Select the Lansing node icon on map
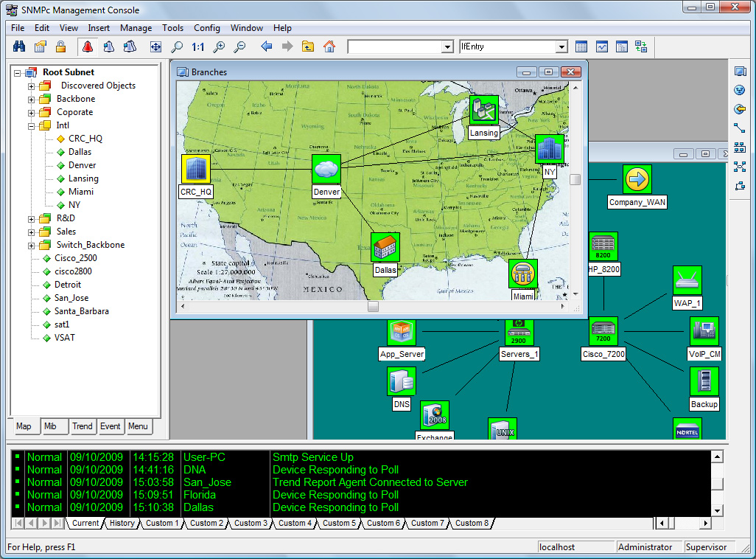756x559 pixels. [x=483, y=110]
